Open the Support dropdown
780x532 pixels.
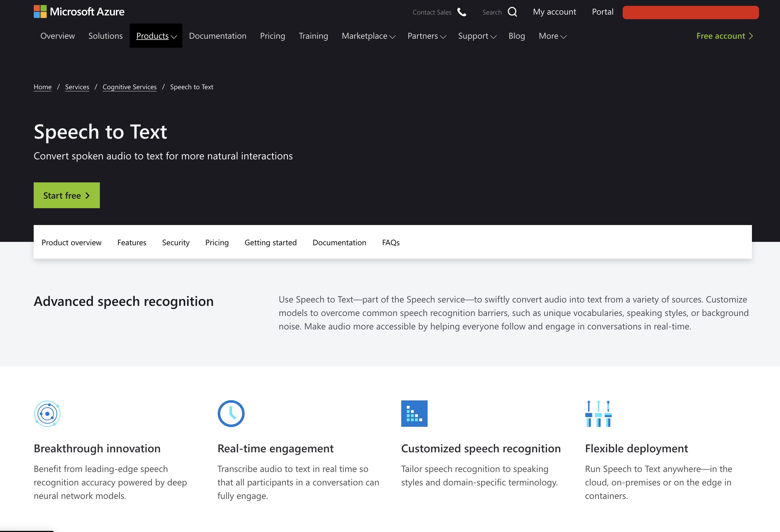(x=477, y=36)
